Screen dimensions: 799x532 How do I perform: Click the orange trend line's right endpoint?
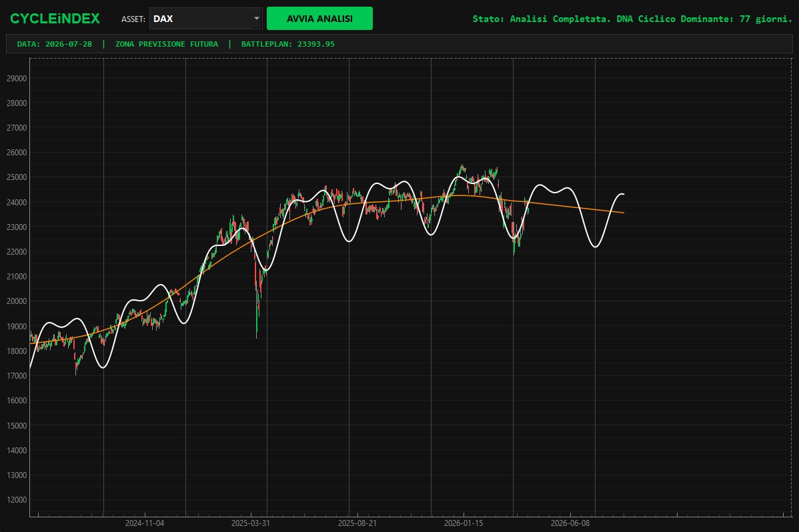pos(624,213)
